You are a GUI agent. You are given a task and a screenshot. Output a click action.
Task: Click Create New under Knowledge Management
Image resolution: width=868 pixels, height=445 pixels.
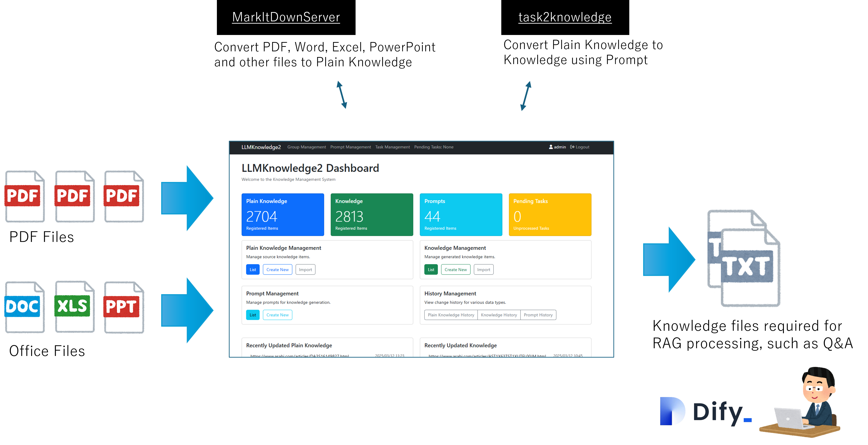(x=456, y=270)
